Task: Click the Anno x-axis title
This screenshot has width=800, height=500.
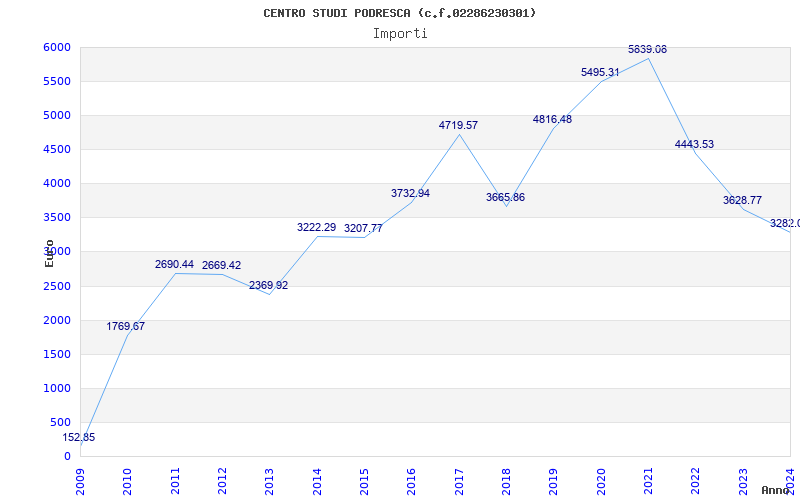Action: click(774, 490)
